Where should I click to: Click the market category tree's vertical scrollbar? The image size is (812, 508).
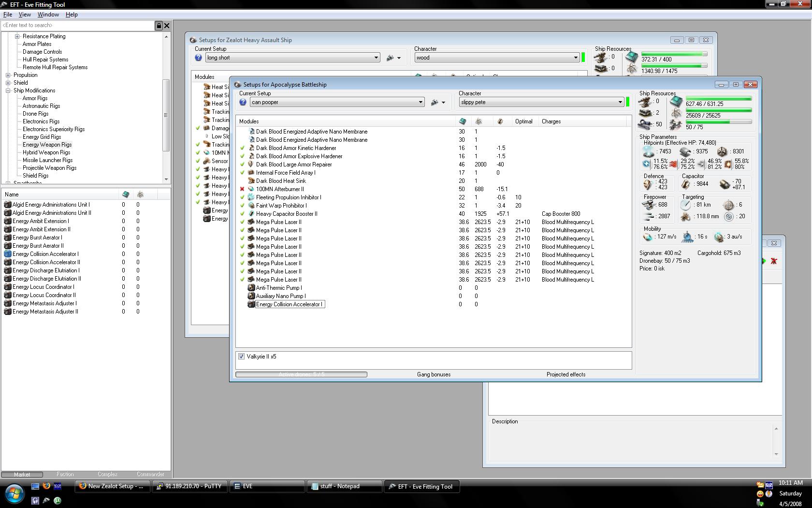pos(166,107)
